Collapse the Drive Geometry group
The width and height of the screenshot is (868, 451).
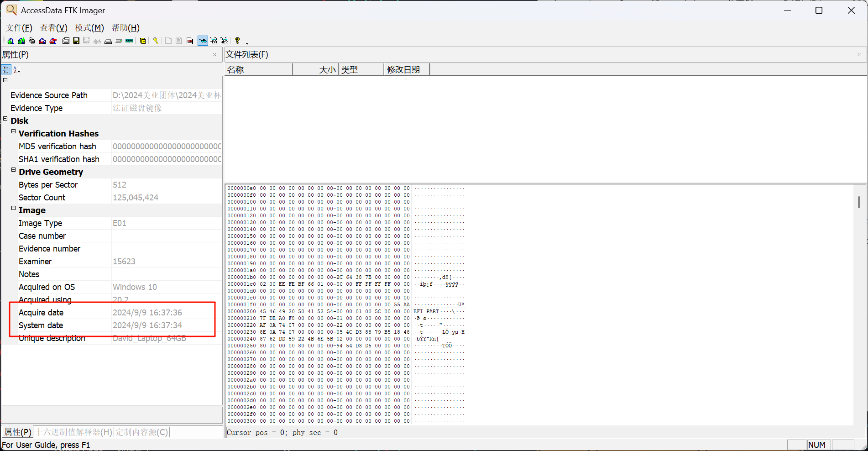pyautogui.click(x=13, y=170)
